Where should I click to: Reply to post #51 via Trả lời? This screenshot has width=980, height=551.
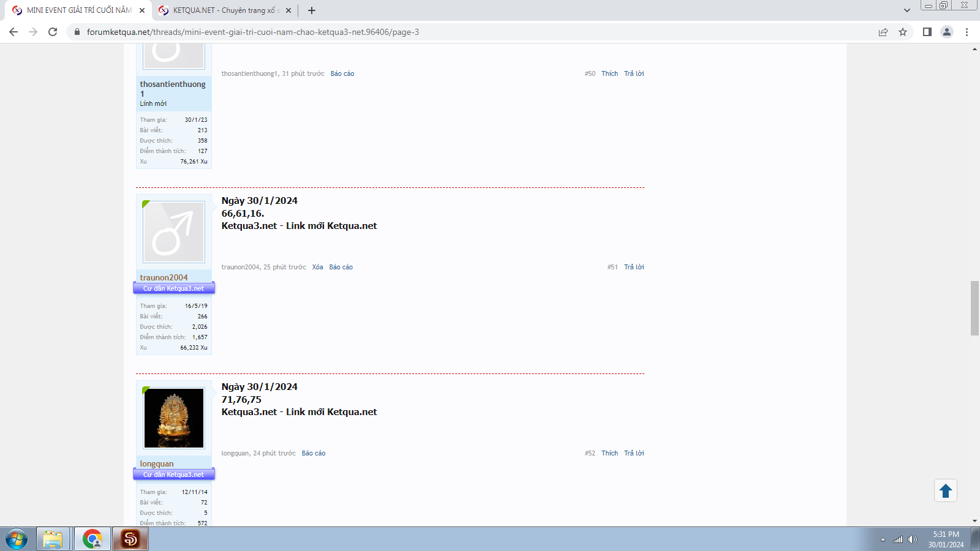coord(634,267)
